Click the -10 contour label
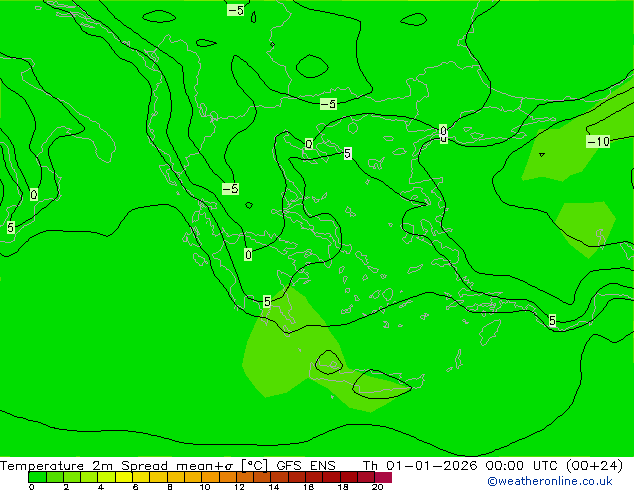 point(598,142)
